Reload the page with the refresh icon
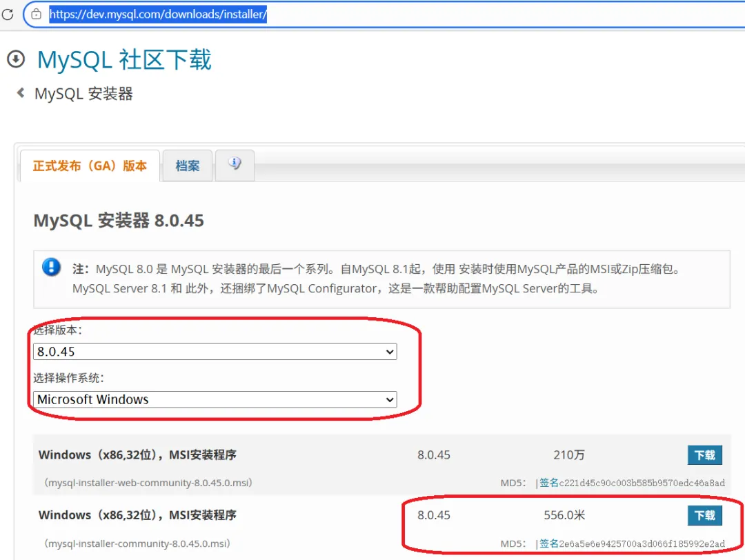This screenshot has width=745, height=560. [x=8, y=14]
